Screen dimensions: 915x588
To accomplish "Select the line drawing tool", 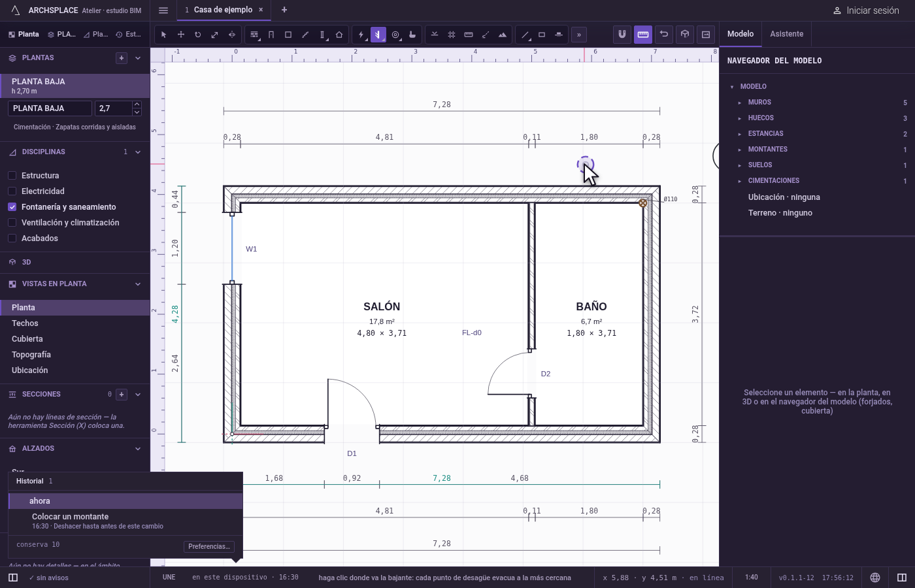I will point(525,35).
